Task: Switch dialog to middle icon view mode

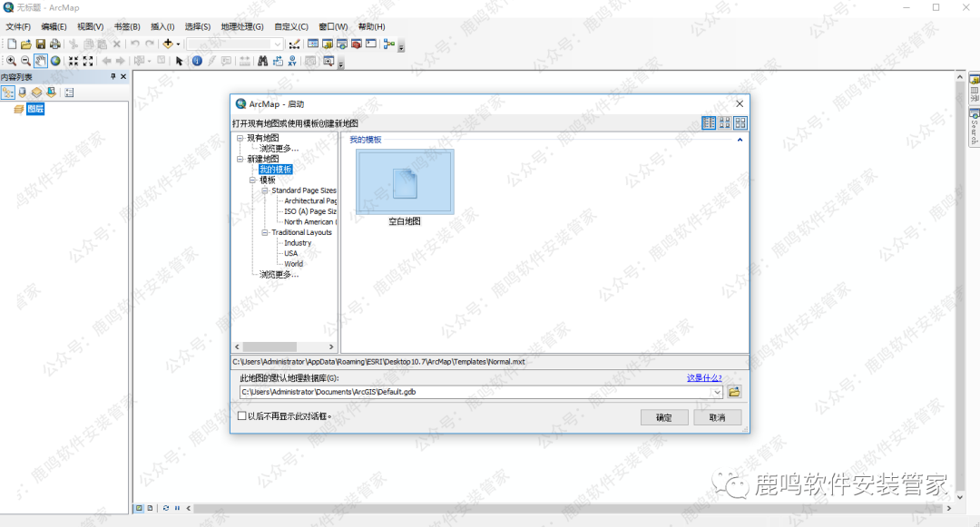Action: coord(724,122)
